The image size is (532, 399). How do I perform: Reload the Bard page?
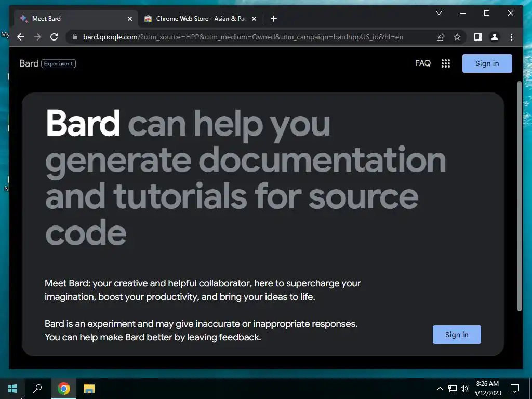(54, 37)
